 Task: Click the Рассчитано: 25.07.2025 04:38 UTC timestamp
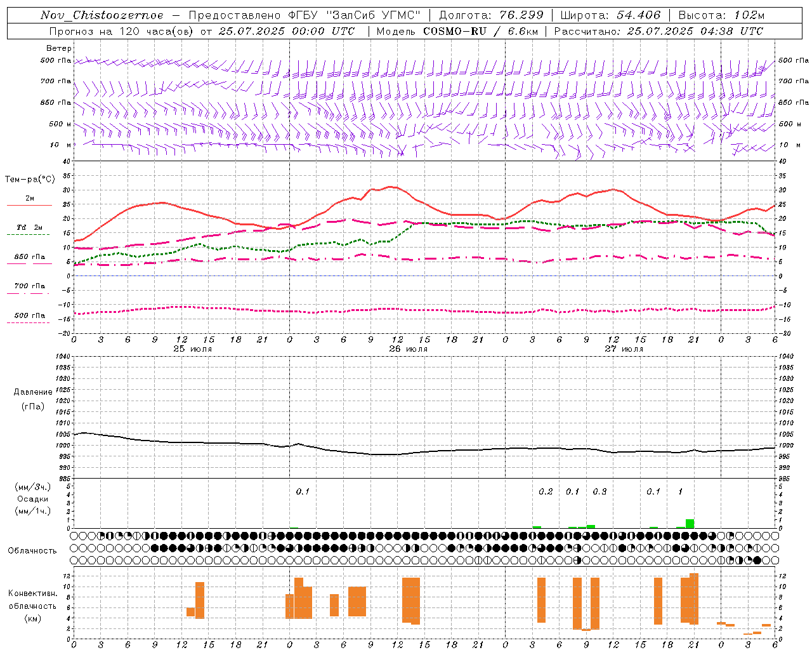(x=658, y=31)
